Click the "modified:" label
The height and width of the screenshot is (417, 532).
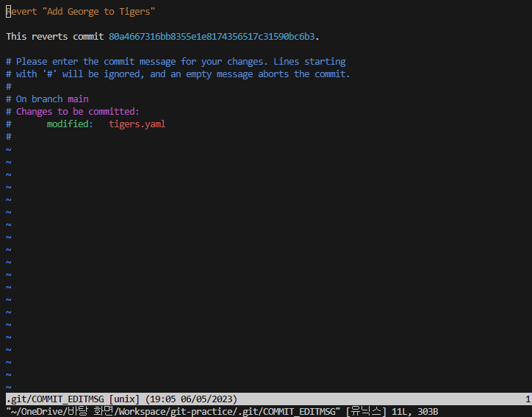[70, 124]
